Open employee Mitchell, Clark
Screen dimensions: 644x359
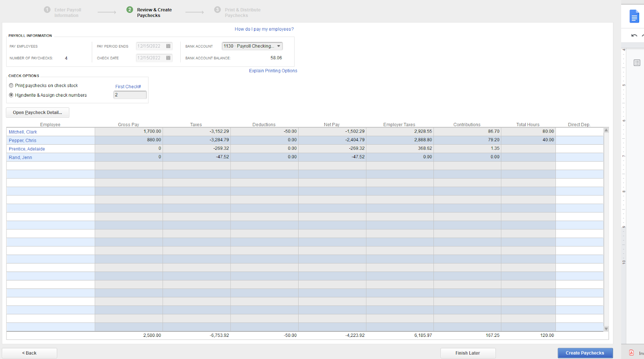(x=23, y=132)
